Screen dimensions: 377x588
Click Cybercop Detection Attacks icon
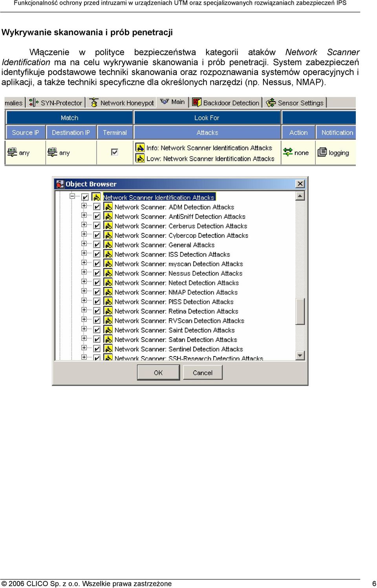(108, 235)
